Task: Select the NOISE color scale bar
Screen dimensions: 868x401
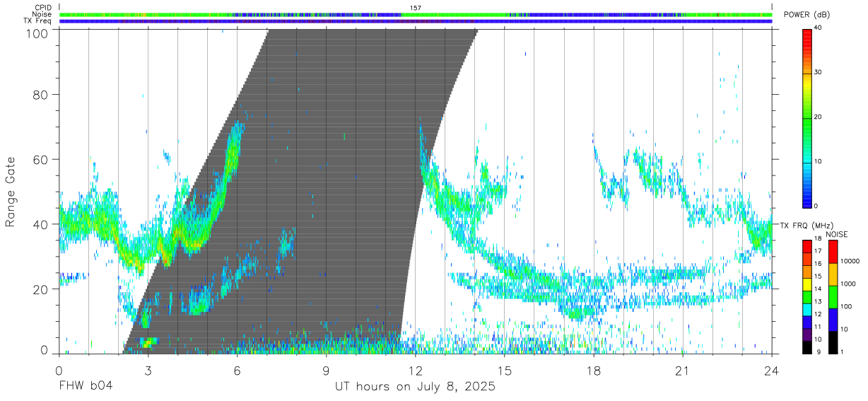Action: tap(833, 297)
